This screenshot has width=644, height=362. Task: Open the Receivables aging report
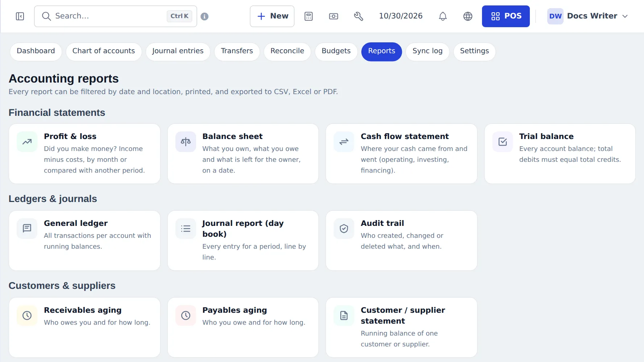click(84, 327)
